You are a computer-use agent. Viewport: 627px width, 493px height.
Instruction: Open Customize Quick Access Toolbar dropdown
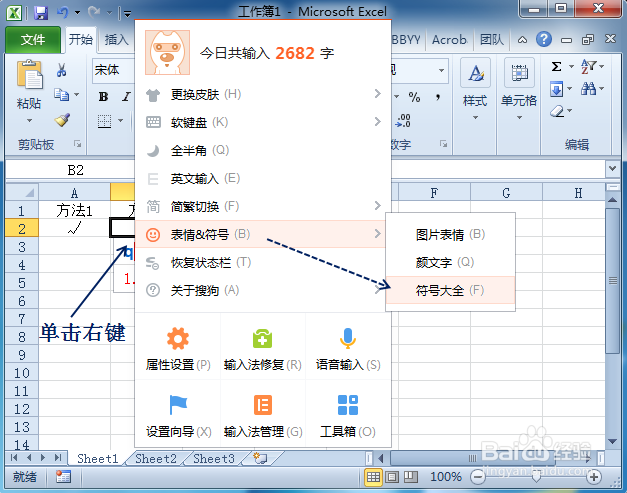tap(128, 14)
